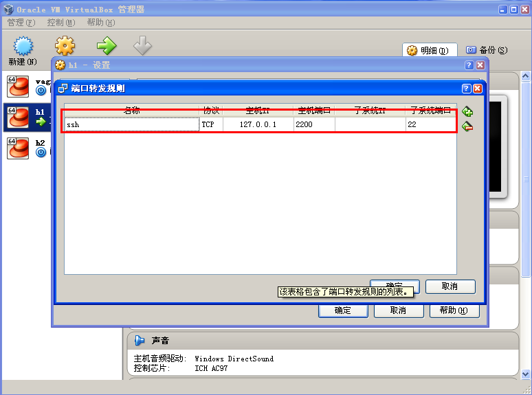
Task: Click the 新建 new virtual machine icon
Action: pos(23,46)
